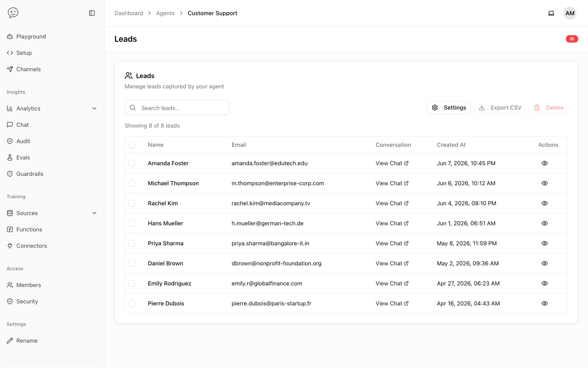Screen dimensions: 588x368
Task: Open the AM user avatar
Action: point(570,13)
